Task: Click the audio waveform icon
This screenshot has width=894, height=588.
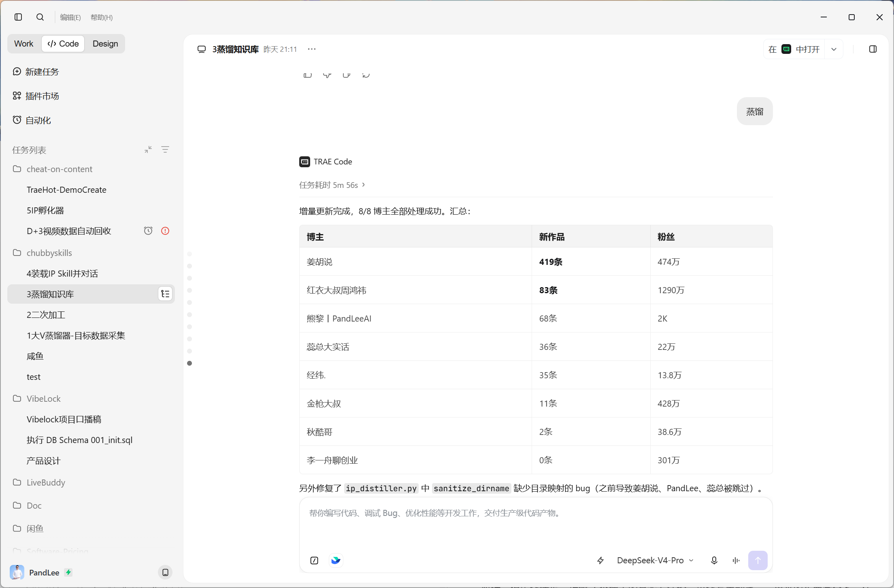Action: 736,560
